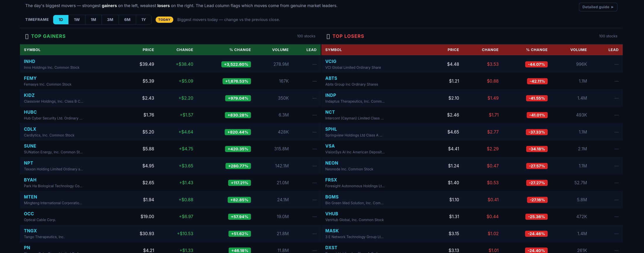Open KIDZ stock symbol link
The width and height of the screenshot is (644, 253).
pos(29,95)
